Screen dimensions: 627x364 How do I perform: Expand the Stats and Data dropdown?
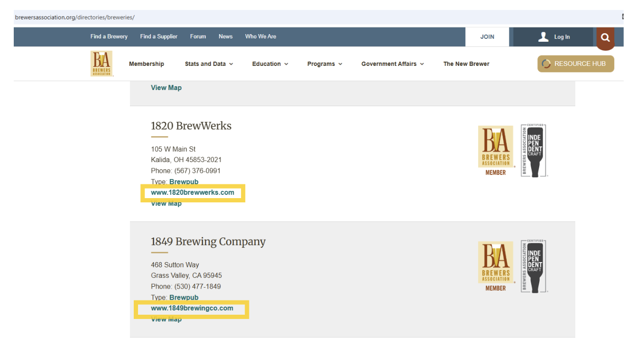[231, 64]
